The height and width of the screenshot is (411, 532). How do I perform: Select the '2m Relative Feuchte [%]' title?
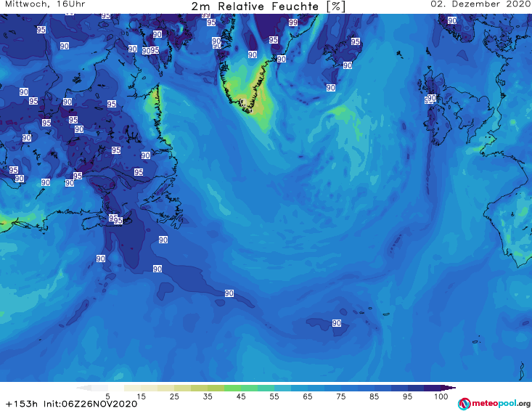tap(269, 7)
